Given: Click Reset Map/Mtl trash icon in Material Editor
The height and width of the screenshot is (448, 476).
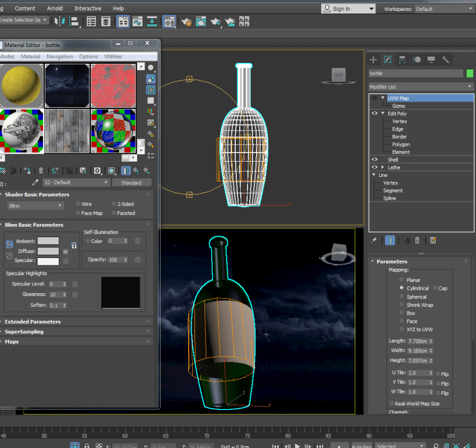Looking at the screenshot, I should coord(41,170).
